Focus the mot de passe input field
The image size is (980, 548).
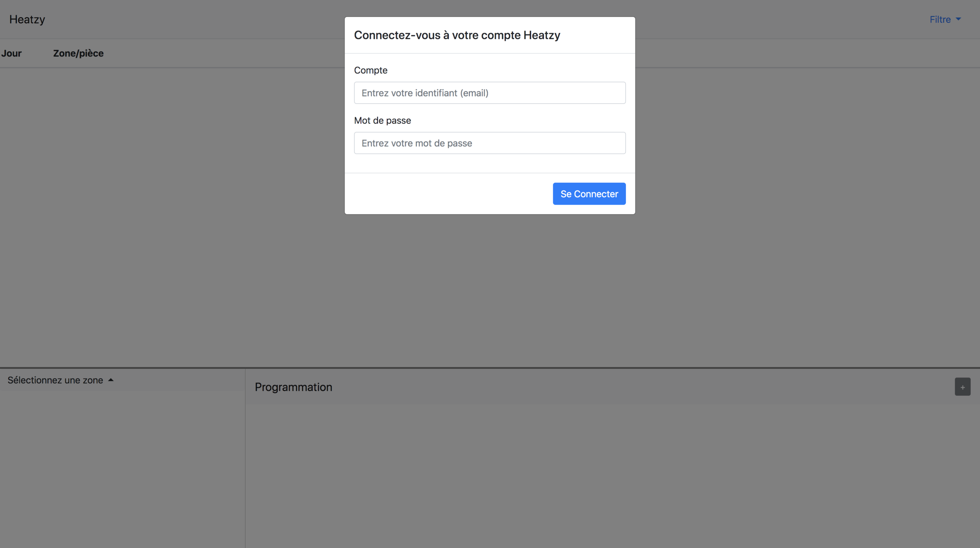click(490, 143)
